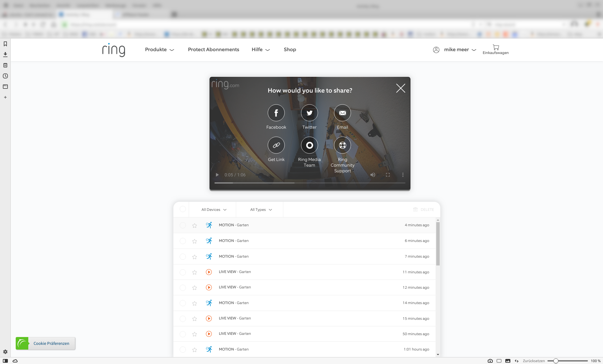
Task: Share the video via Email icon
Action: click(342, 113)
